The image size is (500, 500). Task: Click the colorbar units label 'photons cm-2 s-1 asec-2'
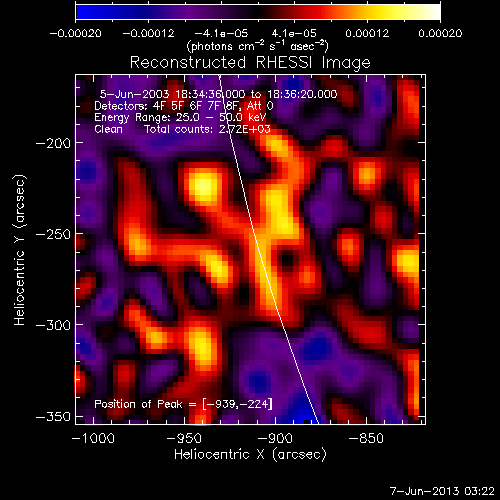click(258, 46)
